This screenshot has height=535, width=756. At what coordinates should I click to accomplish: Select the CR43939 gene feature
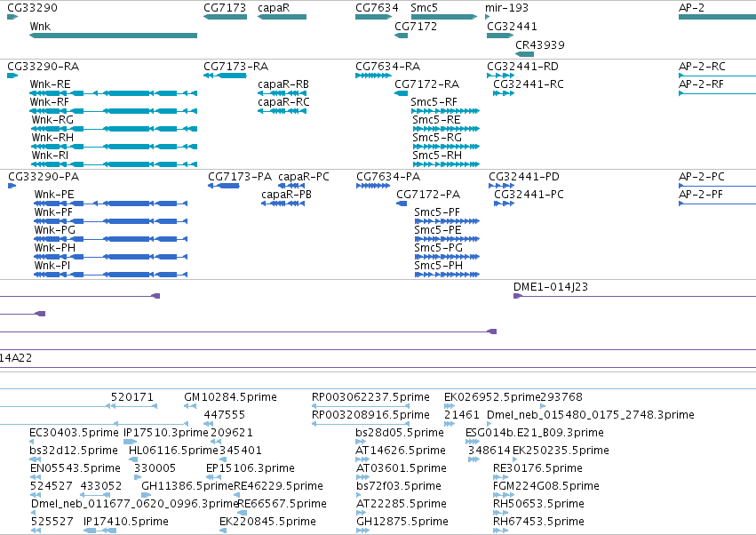[524, 54]
